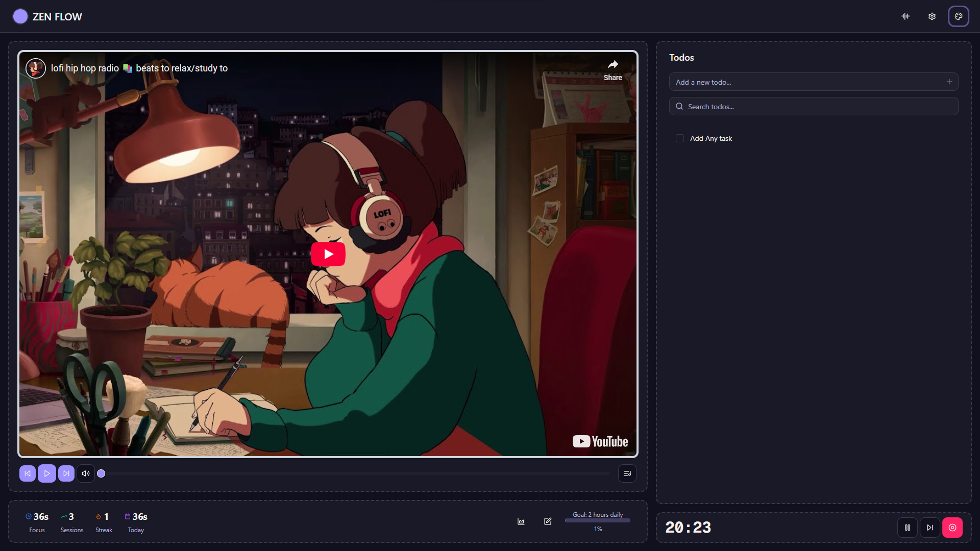Open the statistics chart icon
The width and height of the screenshot is (980, 551).
521,521
